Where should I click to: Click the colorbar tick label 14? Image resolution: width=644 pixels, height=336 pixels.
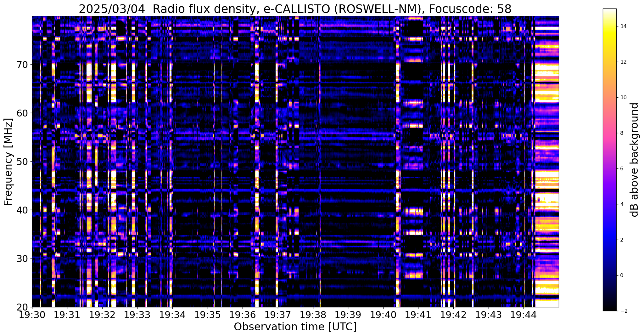pyautogui.click(x=623, y=26)
